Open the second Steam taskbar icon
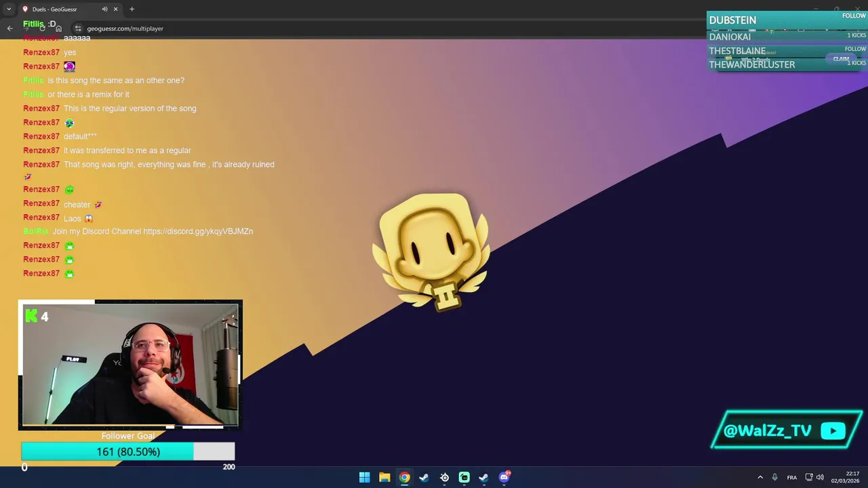This screenshot has width=868, height=488. click(x=484, y=477)
